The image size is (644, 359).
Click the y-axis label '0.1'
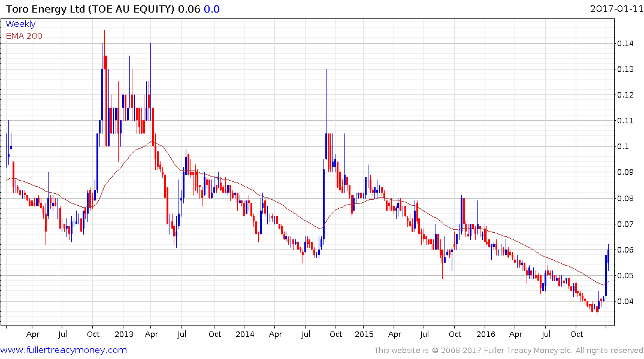pos(623,147)
